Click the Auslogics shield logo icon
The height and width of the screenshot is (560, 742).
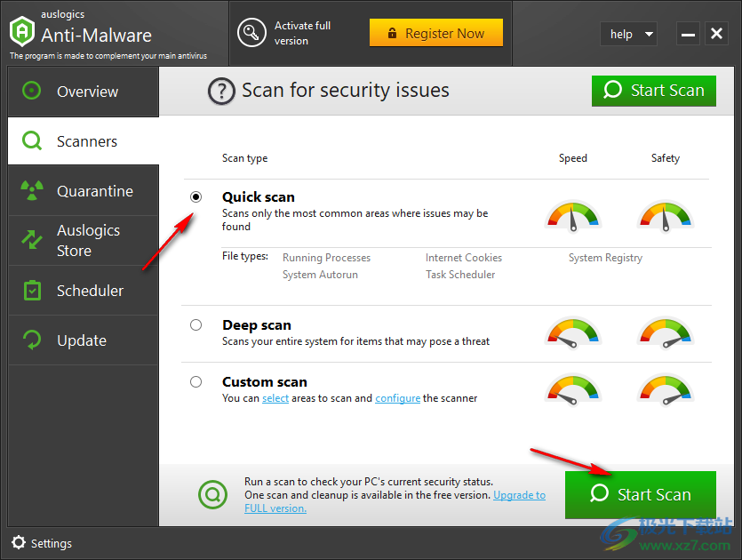click(x=21, y=31)
